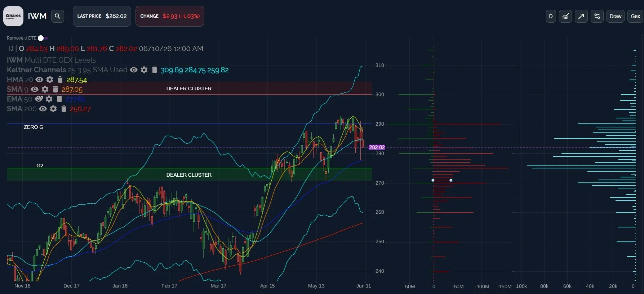Click the OHLC date 06/10/26 12:00 AM
644x294 pixels.
pyautogui.click(x=171, y=49)
